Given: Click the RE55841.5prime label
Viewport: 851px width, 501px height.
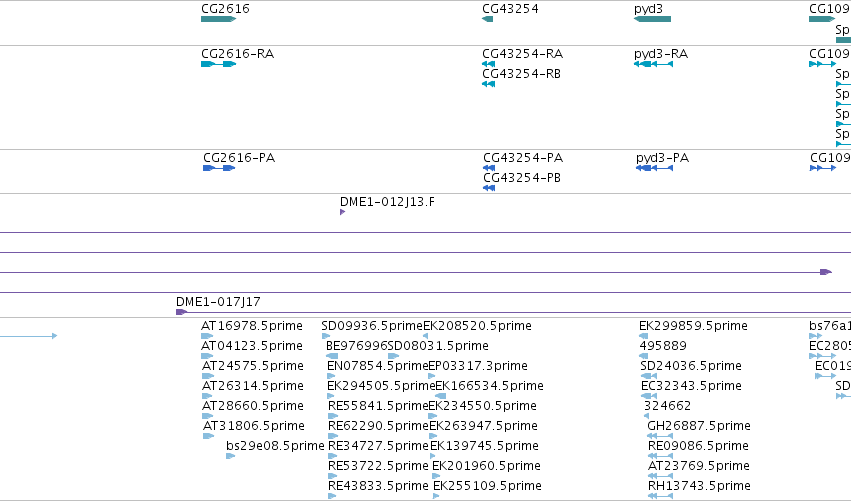Looking at the screenshot, I should click(x=378, y=406).
